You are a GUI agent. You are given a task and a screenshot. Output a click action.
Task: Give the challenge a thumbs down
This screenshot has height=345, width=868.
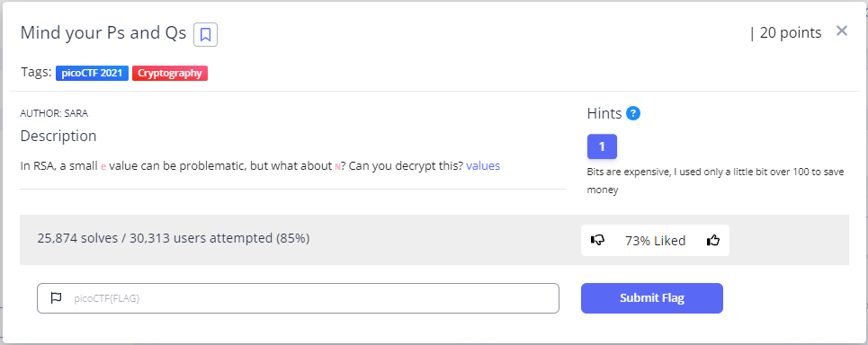pos(597,241)
